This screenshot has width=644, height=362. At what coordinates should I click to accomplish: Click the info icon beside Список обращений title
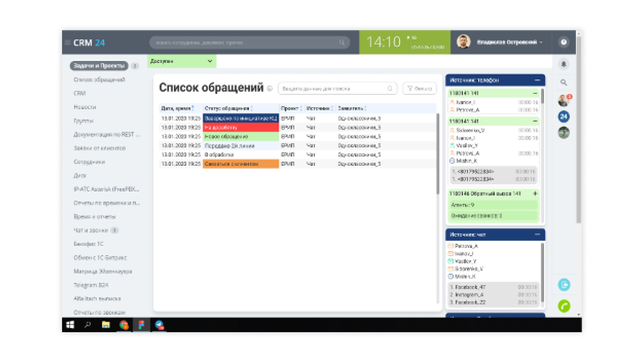[x=270, y=88]
